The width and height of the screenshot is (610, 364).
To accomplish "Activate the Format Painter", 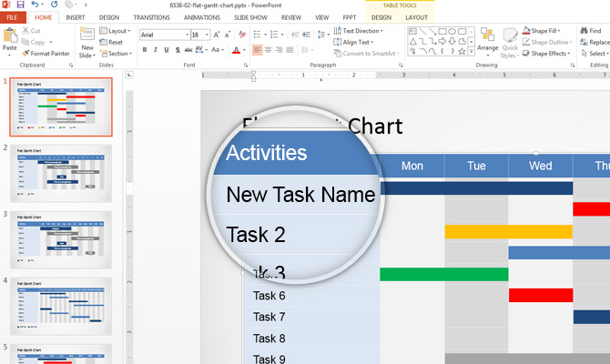I will [46, 54].
